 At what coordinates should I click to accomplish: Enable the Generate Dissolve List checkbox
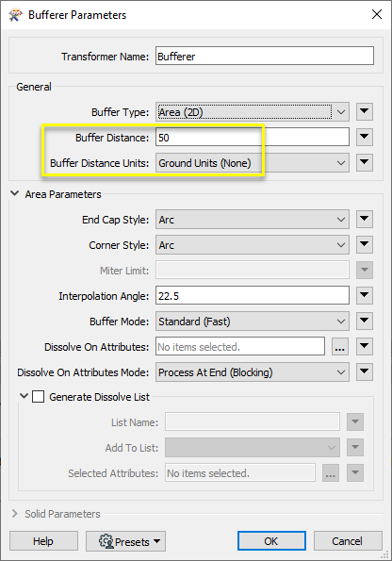[39, 397]
